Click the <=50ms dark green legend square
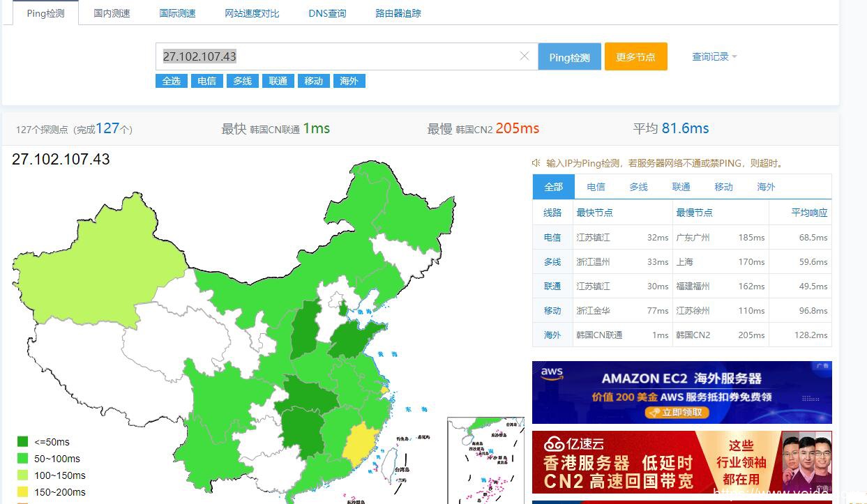867x504 pixels. pos(22,441)
